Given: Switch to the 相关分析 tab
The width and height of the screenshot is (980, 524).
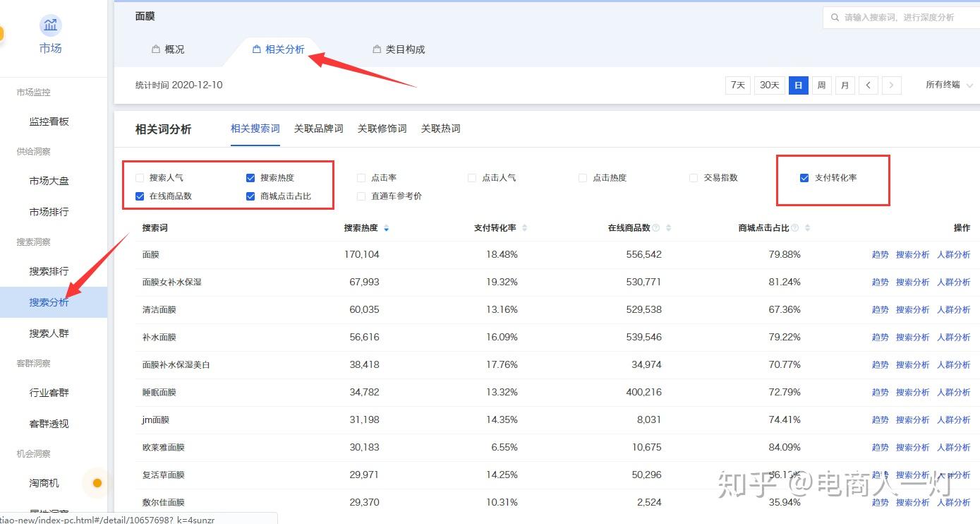Looking at the screenshot, I should point(279,49).
